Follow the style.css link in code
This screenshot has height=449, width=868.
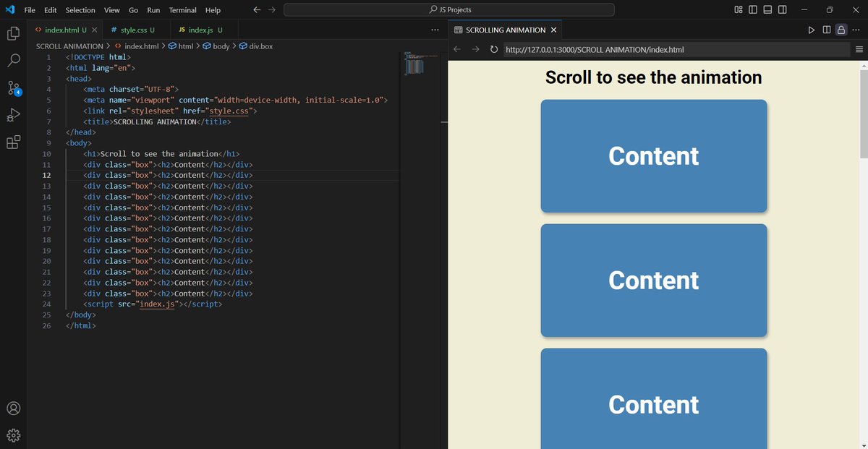[x=229, y=111]
